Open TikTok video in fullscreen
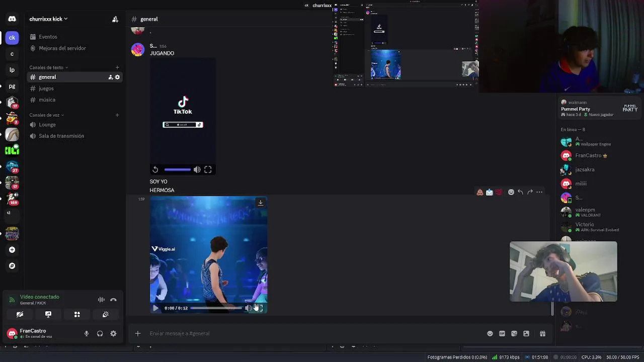Screen dimensions: 644x362 [208, 170]
